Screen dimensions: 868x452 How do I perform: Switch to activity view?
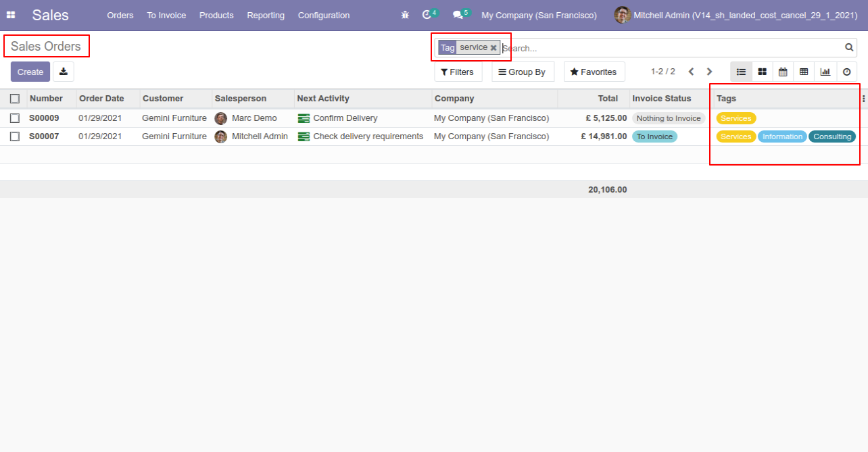coord(846,72)
